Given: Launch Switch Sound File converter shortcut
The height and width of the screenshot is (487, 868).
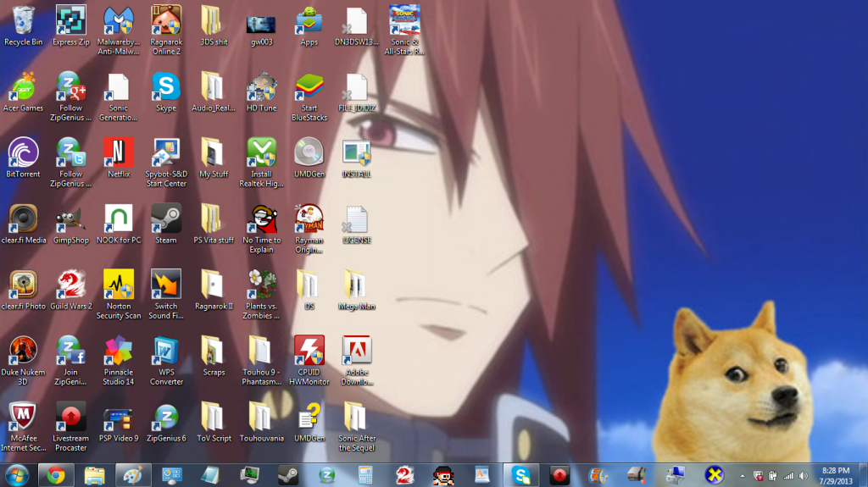Looking at the screenshot, I should (x=166, y=295).
